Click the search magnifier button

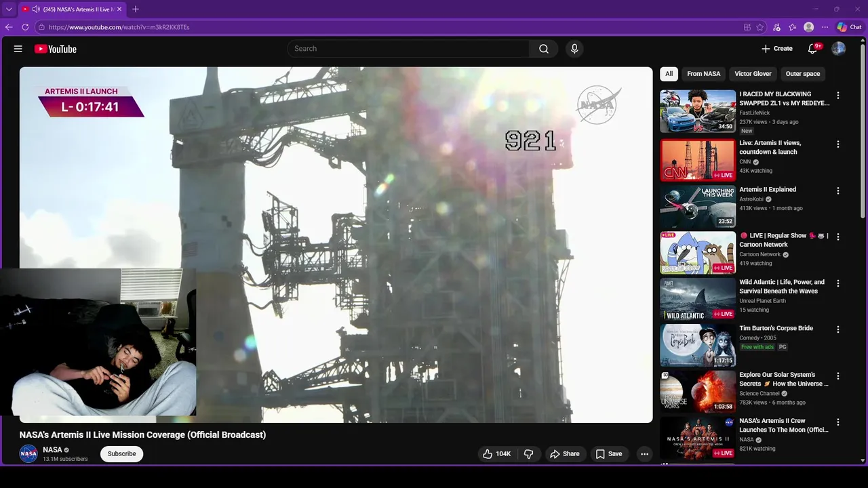544,49
